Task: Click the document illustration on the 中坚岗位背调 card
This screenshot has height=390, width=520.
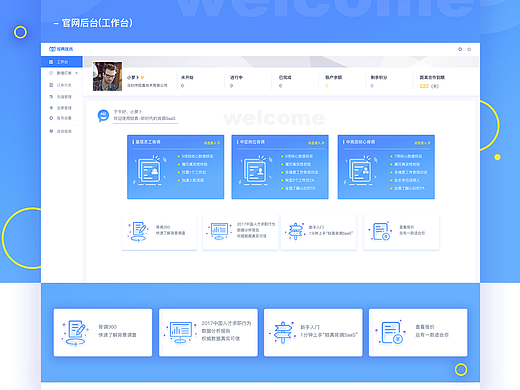Action: tap(255, 170)
